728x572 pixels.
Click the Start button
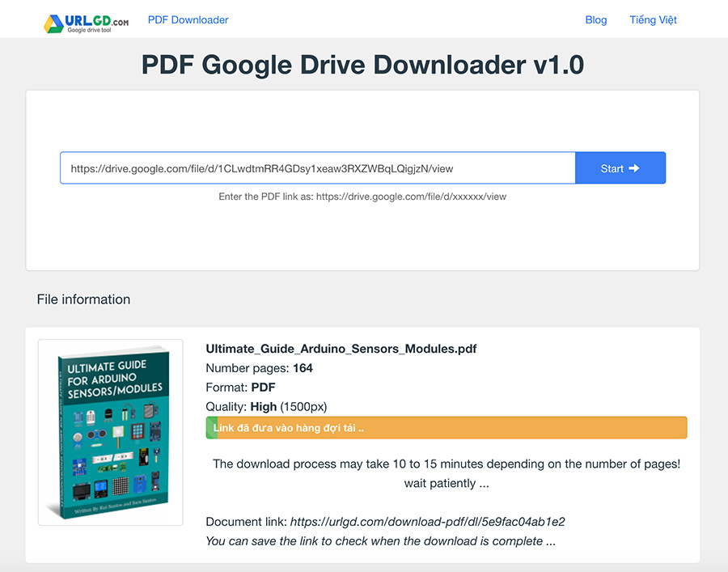pos(620,168)
